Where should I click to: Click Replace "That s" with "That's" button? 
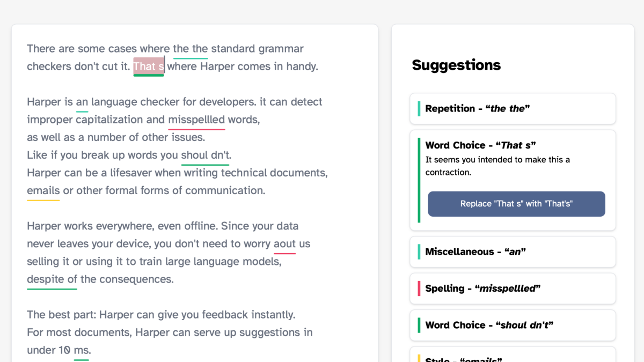coord(516,204)
